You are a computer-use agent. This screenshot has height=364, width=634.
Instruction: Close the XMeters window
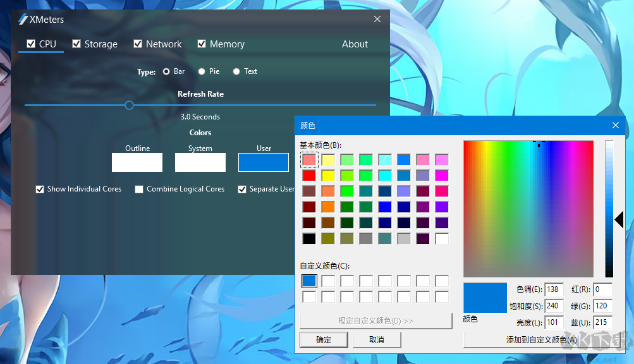coord(377,19)
